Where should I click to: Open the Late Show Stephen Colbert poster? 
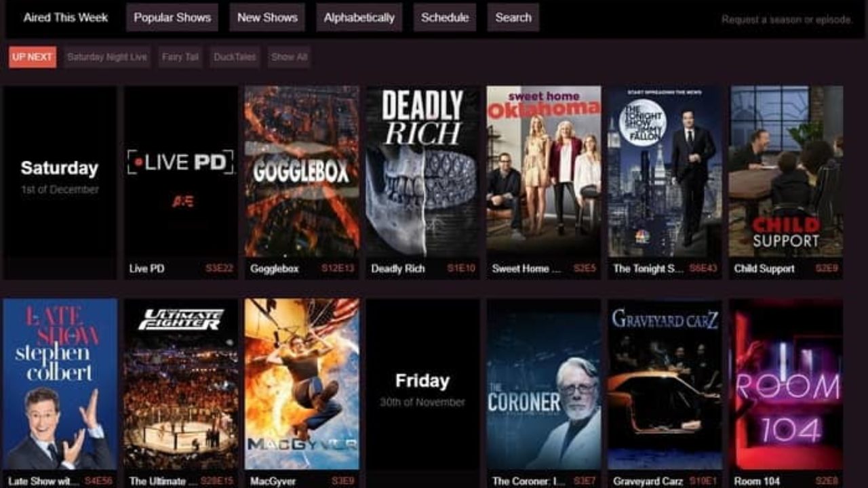pyautogui.click(x=60, y=384)
